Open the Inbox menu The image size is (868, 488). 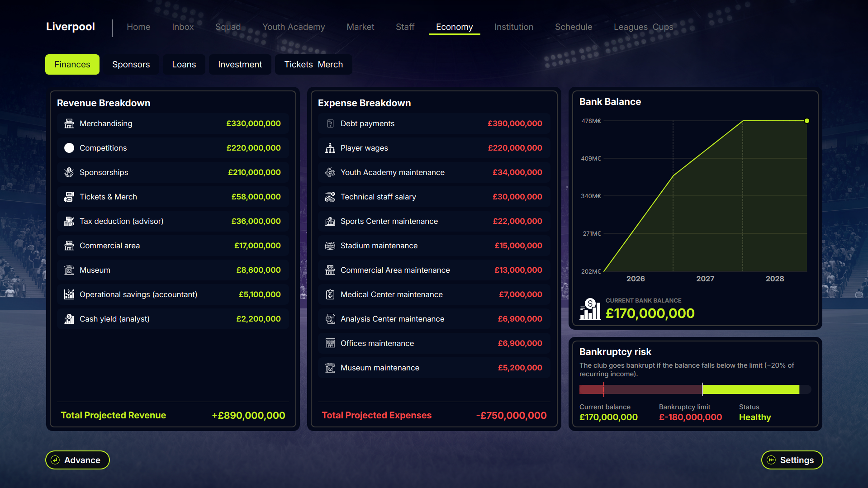[x=183, y=27]
